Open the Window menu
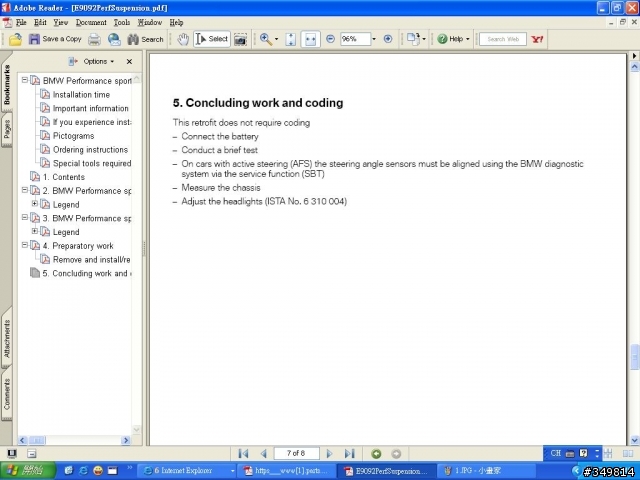This screenshot has width=640, height=480. click(149, 22)
